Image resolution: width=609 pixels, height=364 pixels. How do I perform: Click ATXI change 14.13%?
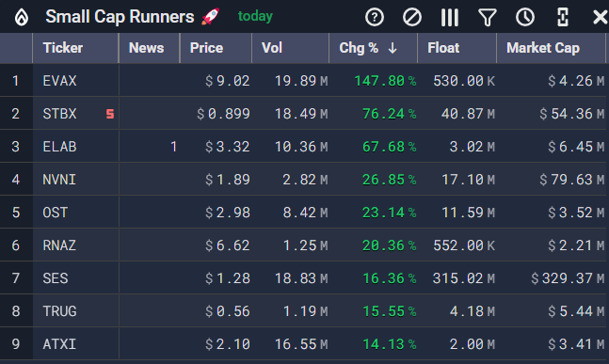(x=389, y=344)
